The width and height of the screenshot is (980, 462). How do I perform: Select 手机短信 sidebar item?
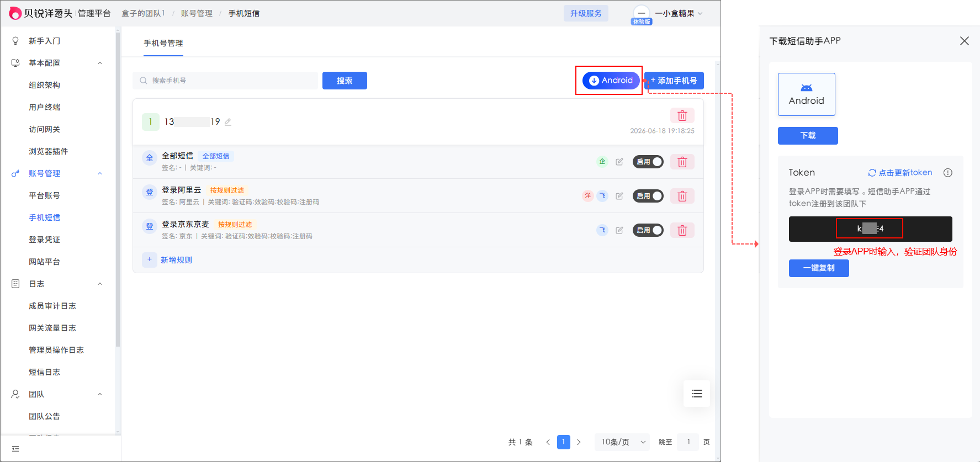coord(44,217)
